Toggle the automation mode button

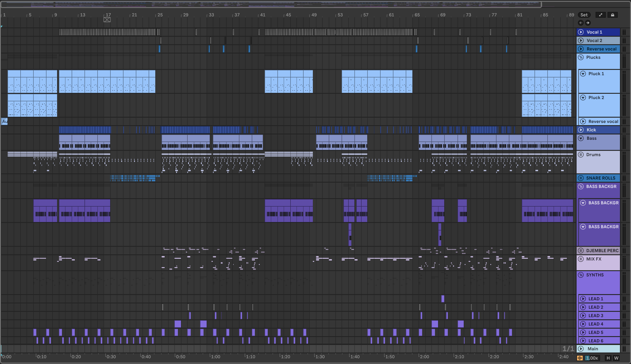pyautogui.click(x=600, y=15)
